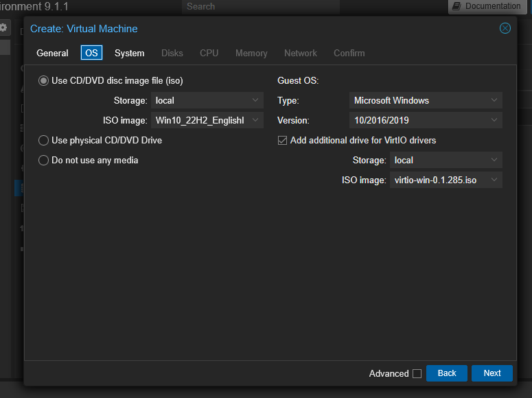This screenshot has width=532, height=398.
Task: Click the gear icon behind the dialog
Action: point(3,27)
